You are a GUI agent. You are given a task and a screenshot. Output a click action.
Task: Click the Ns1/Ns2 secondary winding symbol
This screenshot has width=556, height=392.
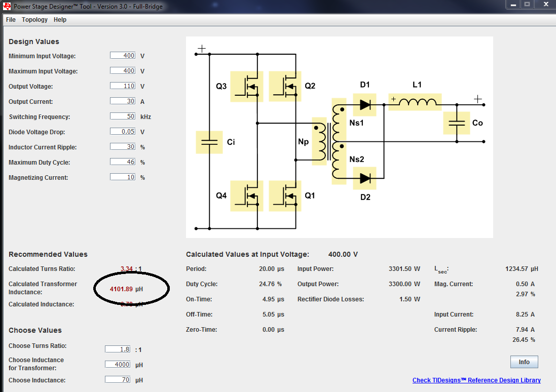pos(339,141)
